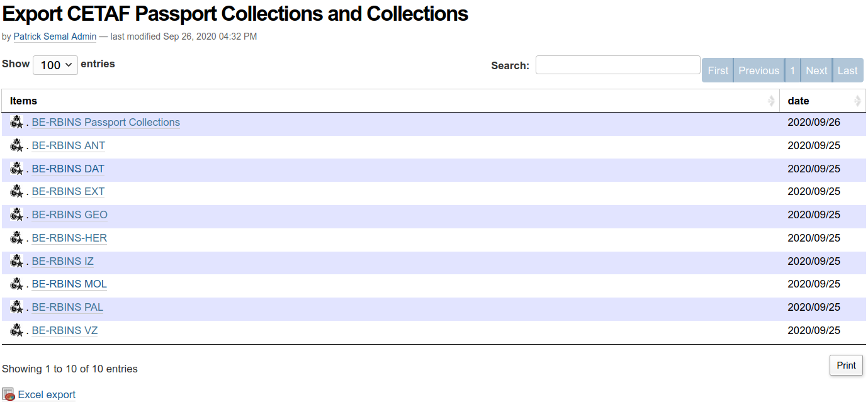This screenshot has height=407, width=868.
Task: Open the Patrick Semal Admin author link
Action: pos(55,36)
